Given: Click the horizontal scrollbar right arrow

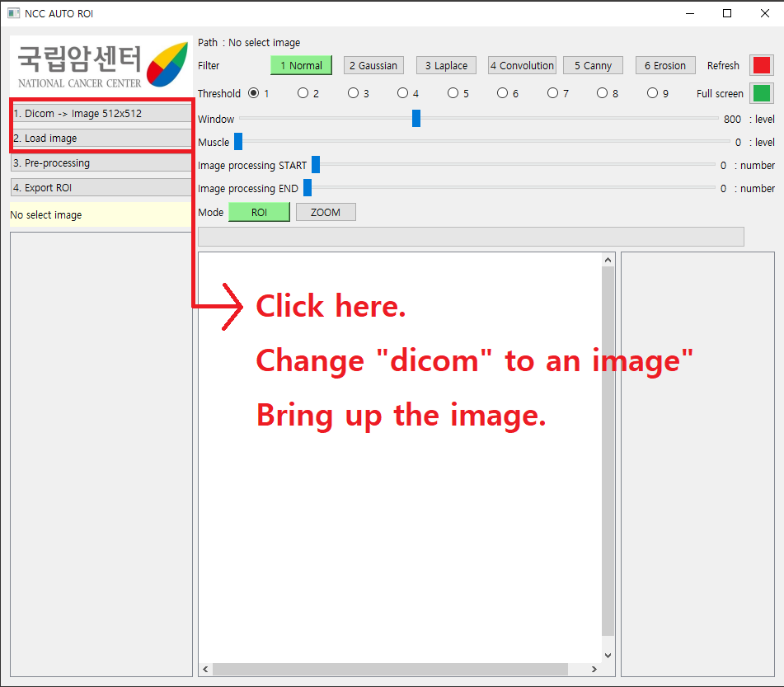Looking at the screenshot, I should [x=593, y=670].
